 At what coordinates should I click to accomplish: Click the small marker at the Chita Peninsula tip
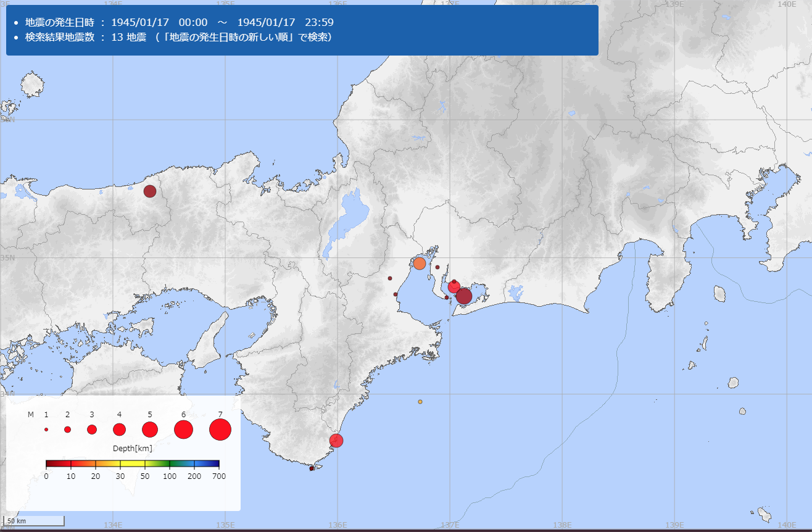tap(447, 297)
